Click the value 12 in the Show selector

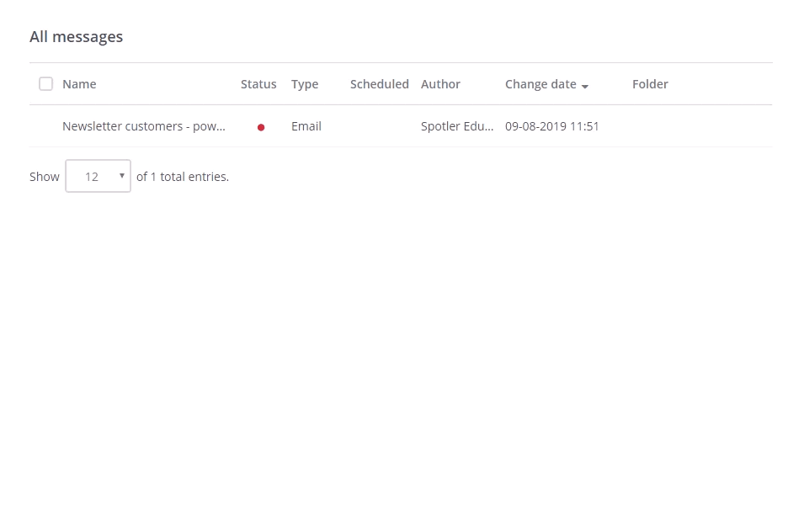click(91, 176)
